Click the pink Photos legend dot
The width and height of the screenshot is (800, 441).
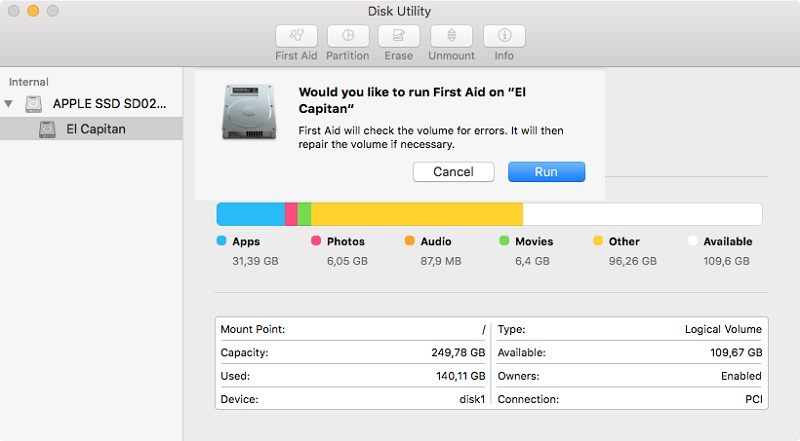coord(316,241)
